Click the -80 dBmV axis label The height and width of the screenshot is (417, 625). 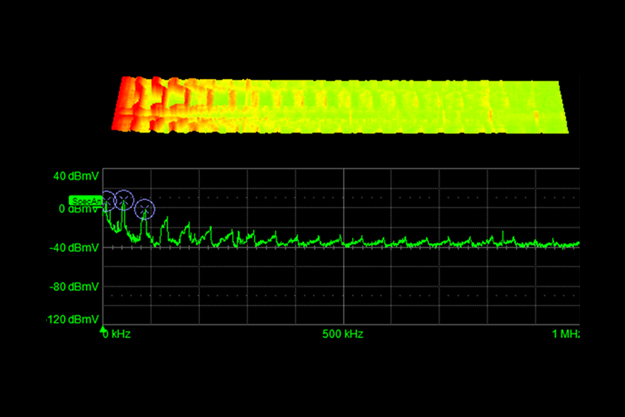[75, 287]
